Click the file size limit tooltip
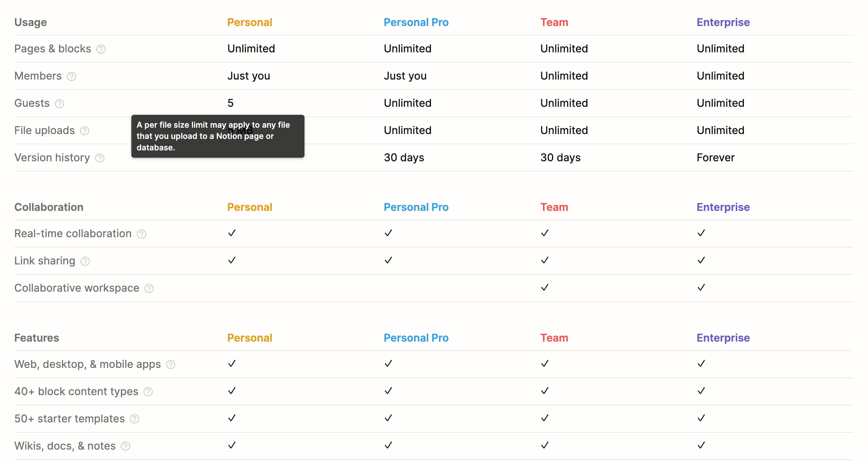868x462 pixels. pos(218,136)
